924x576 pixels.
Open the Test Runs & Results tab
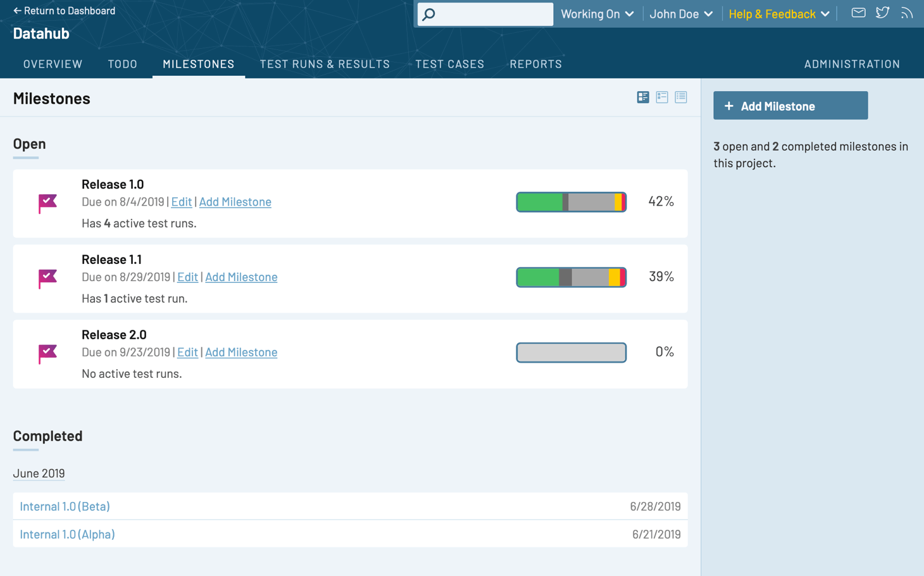pyautogui.click(x=325, y=64)
